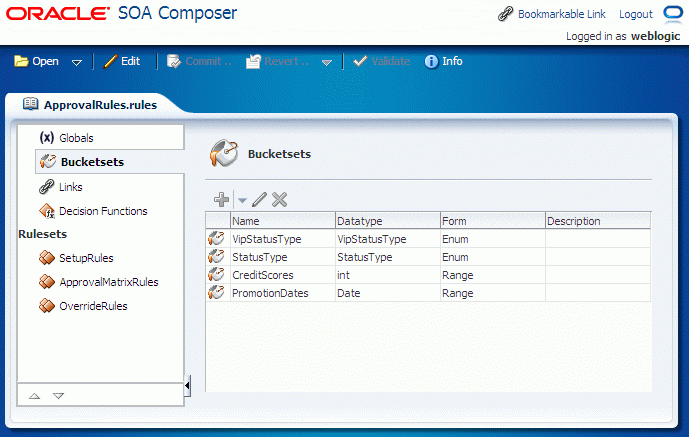Viewport: 689px width, 437px height.
Task: Open Decision Functions in sidebar
Action: click(103, 211)
